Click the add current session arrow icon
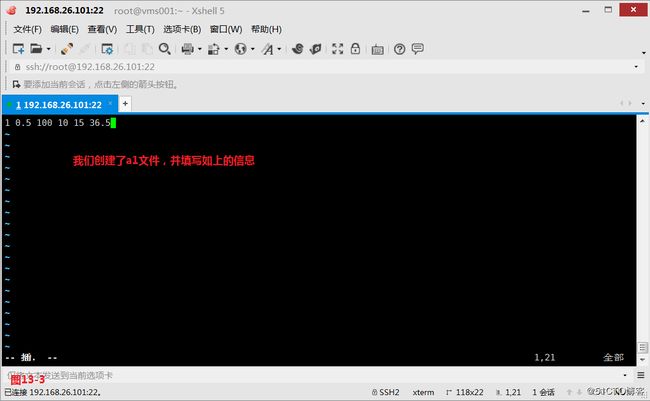Image resolution: width=650 pixels, height=401 pixels. point(16,85)
